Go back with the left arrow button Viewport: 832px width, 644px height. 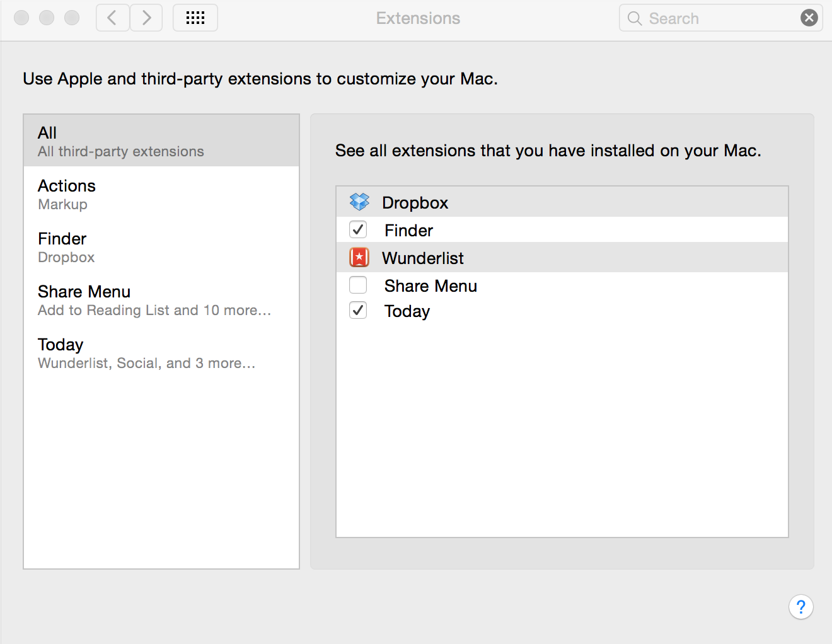(113, 18)
